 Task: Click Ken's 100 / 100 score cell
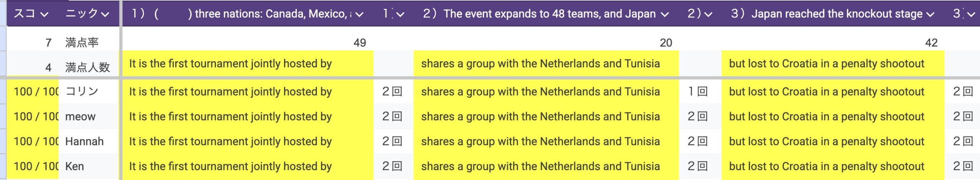tap(35, 166)
